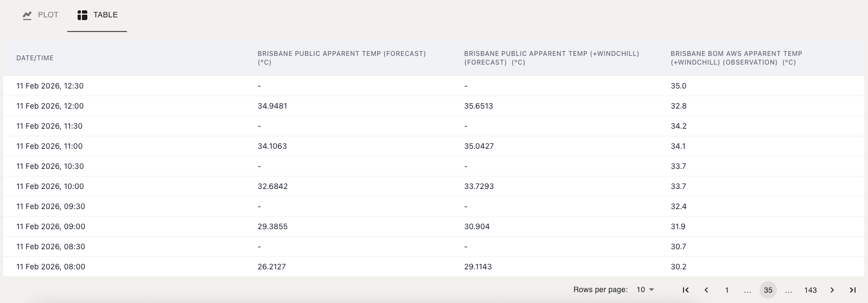Select the 11 Feb 2026, 08:00 row
This screenshot has height=303, width=868.
[50, 267]
